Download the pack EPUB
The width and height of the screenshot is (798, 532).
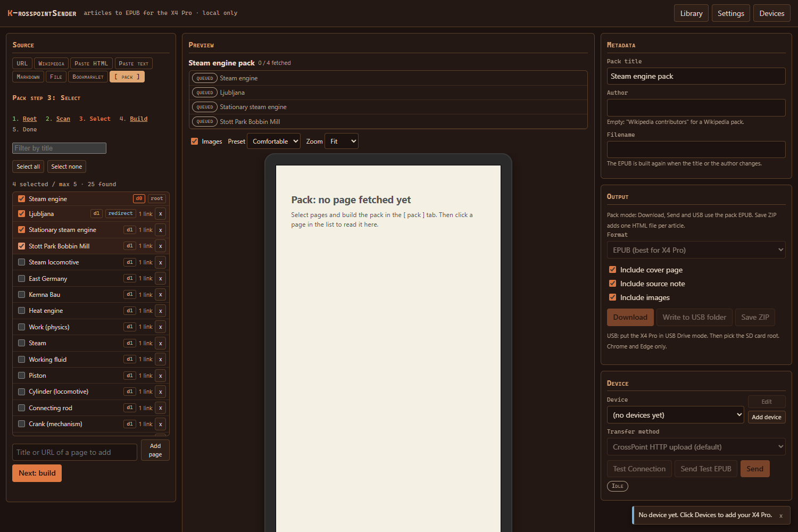(630, 317)
